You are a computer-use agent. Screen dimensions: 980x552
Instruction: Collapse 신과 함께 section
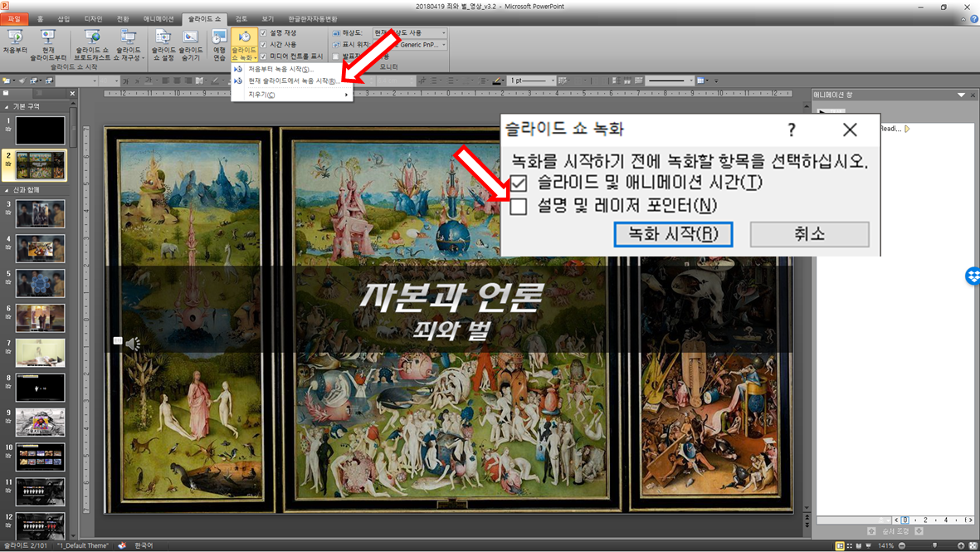pos(7,190)
